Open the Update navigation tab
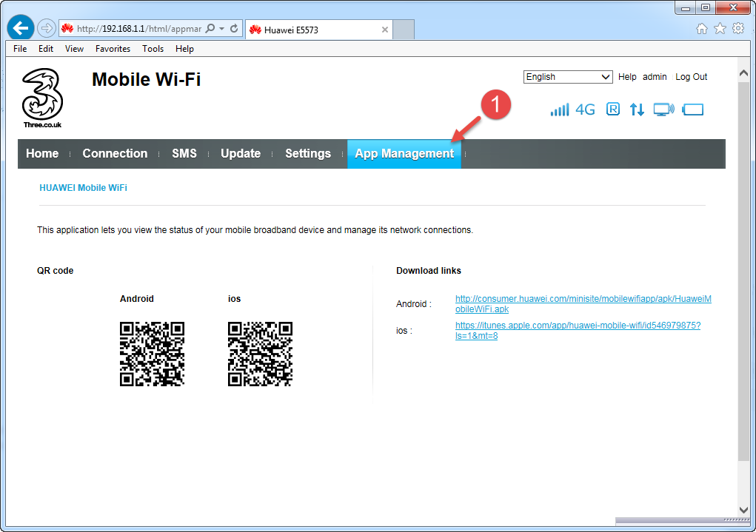 (241, 154)
